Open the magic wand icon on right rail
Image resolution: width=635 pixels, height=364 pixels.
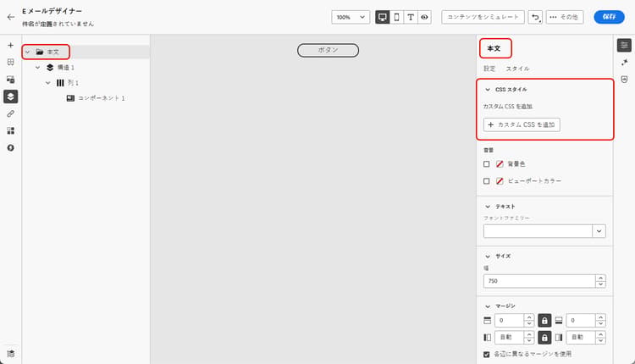pyautogui.click(x=624, y=63)
